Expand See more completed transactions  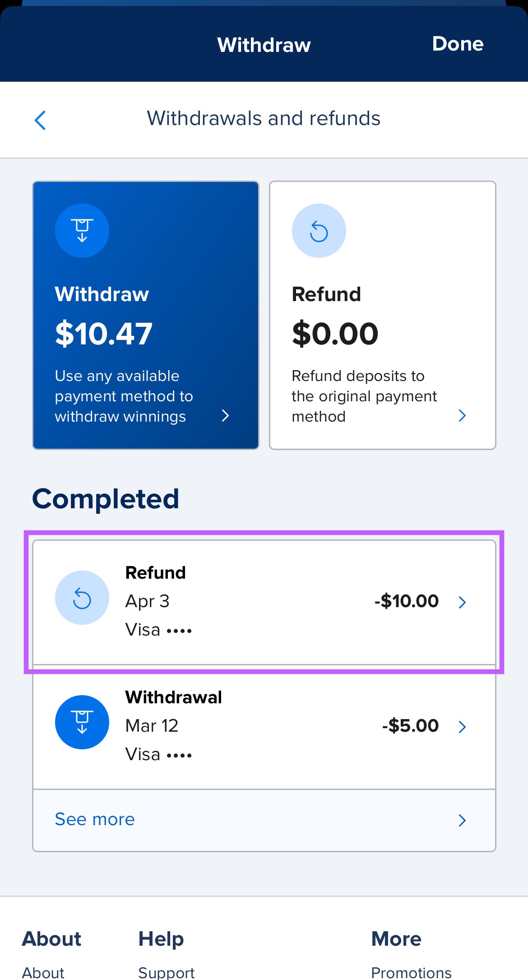(94, 819)
